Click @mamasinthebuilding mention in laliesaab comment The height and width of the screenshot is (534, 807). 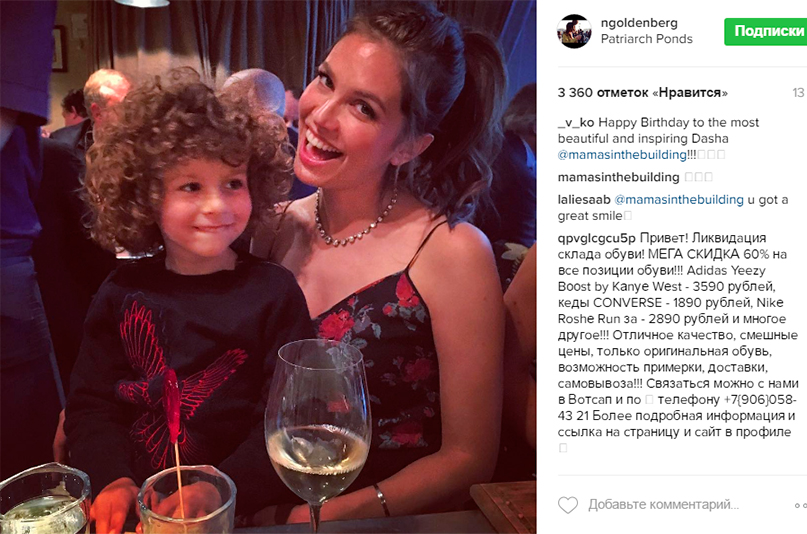[679, 200]
